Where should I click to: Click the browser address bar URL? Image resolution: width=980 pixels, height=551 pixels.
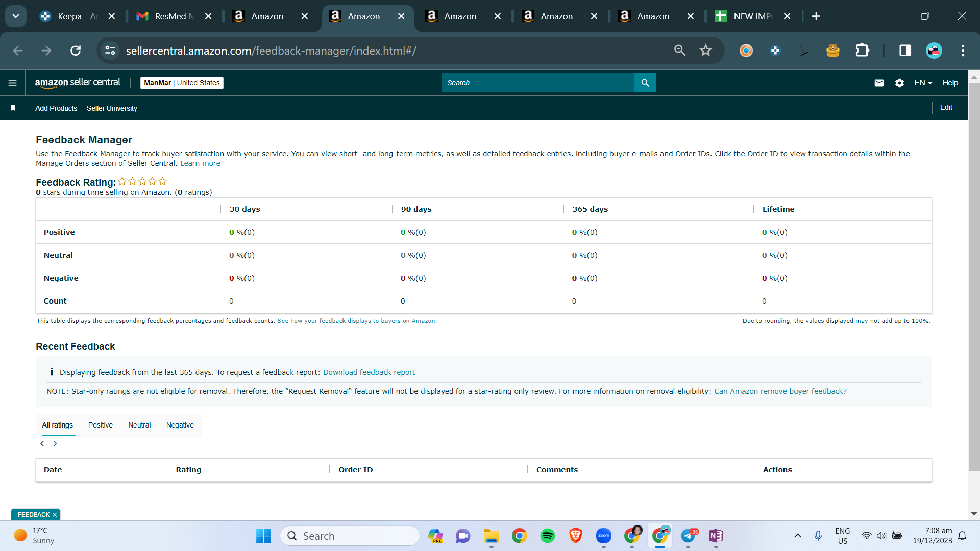coord(271,51)
